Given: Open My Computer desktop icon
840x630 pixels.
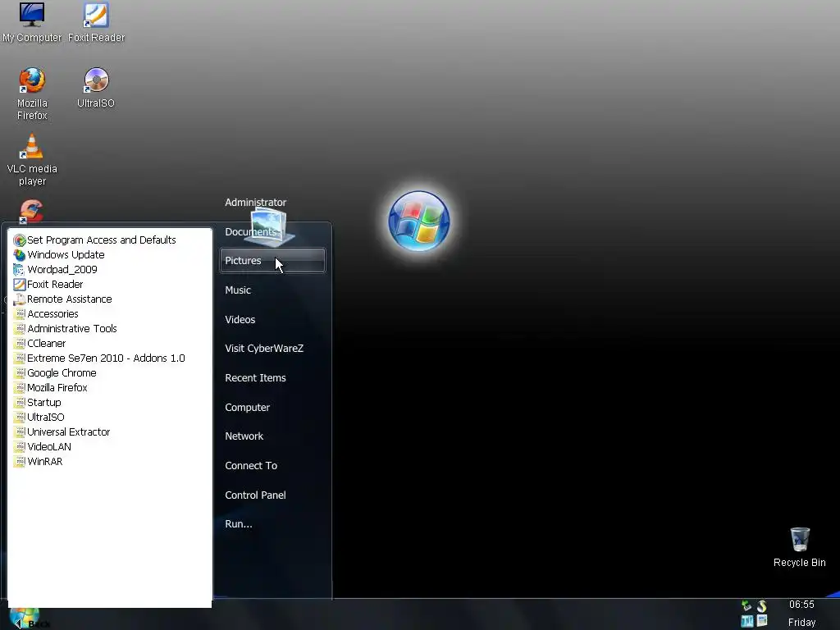Looking at the screenshot, I should 32,22.
